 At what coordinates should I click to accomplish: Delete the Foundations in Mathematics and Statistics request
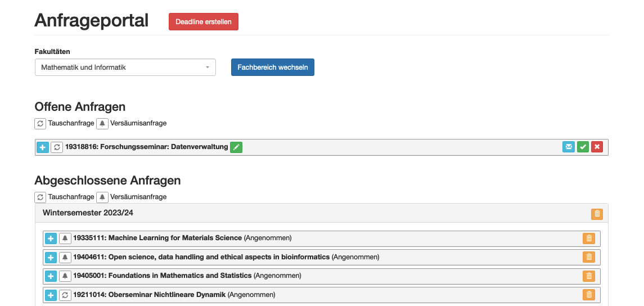[x=589, y=276]
